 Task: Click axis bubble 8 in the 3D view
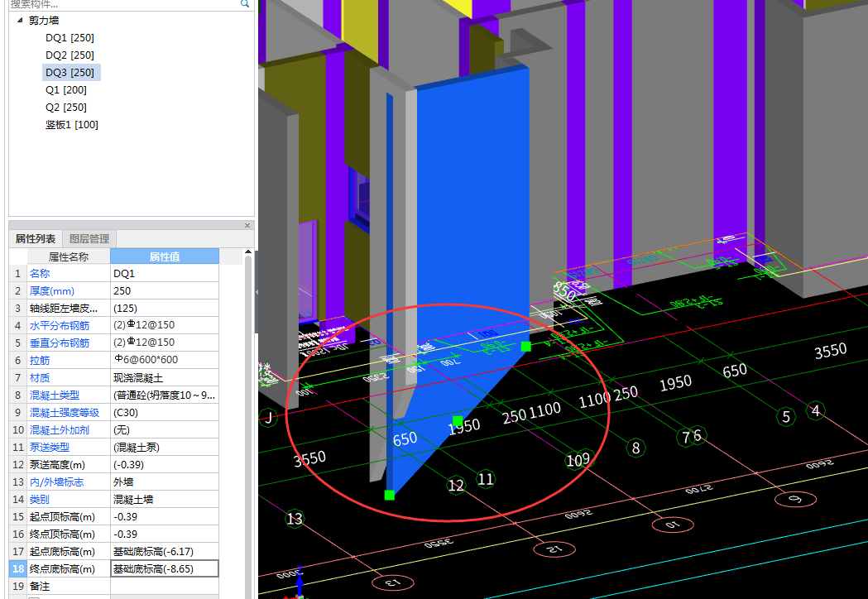pyautogui.click(x=636, y=448)
